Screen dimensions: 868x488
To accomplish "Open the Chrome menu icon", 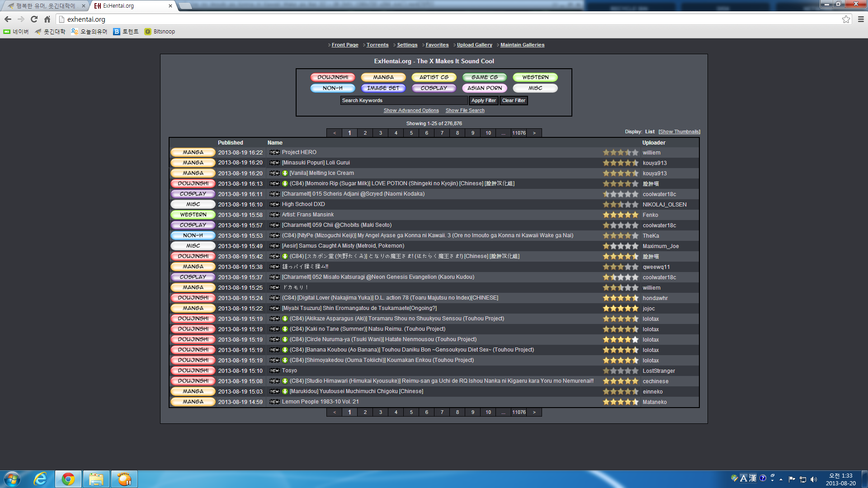I will (x=861, y=19).
